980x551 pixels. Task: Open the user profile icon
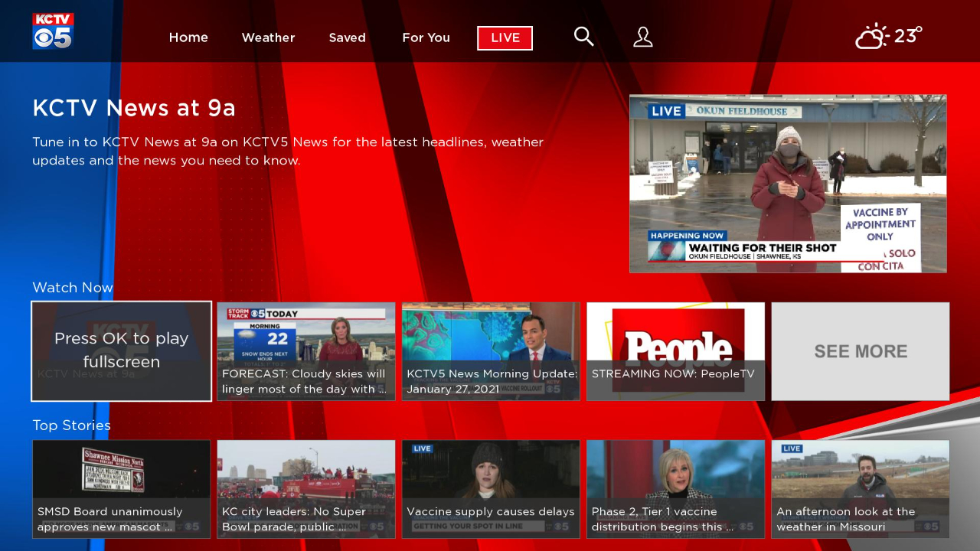(642, 36)
